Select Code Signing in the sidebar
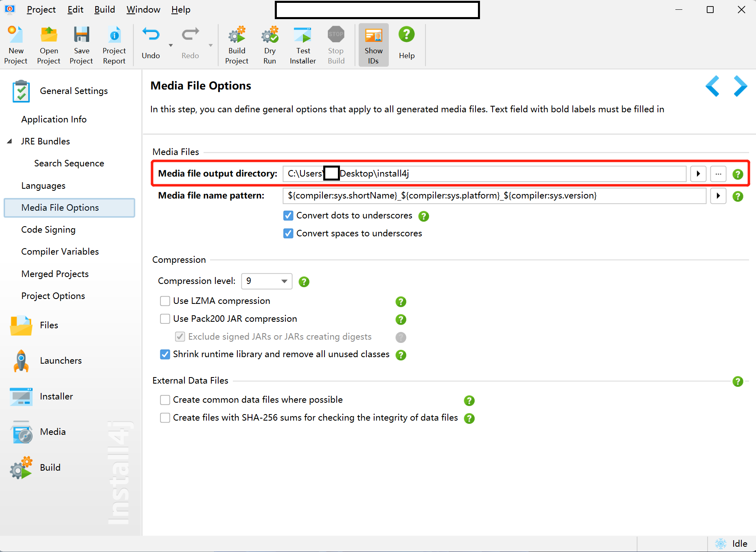756x552 pixels. (x=48, y=229)
